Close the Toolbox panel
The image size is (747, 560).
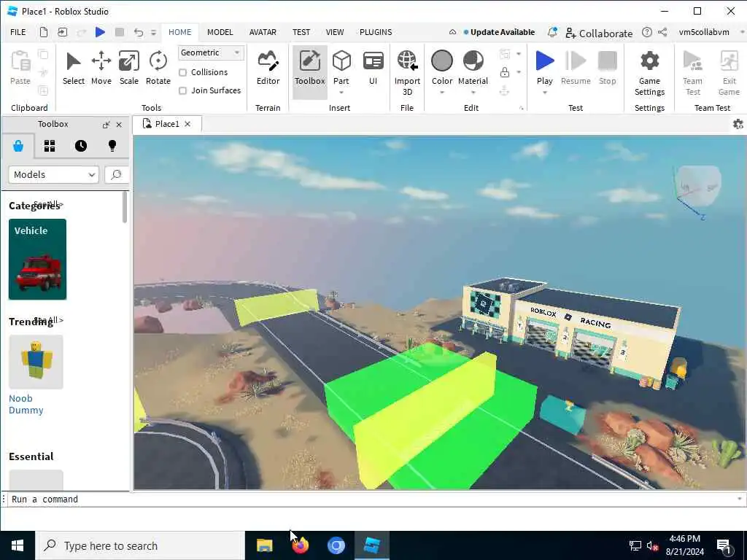coord(119,125)
